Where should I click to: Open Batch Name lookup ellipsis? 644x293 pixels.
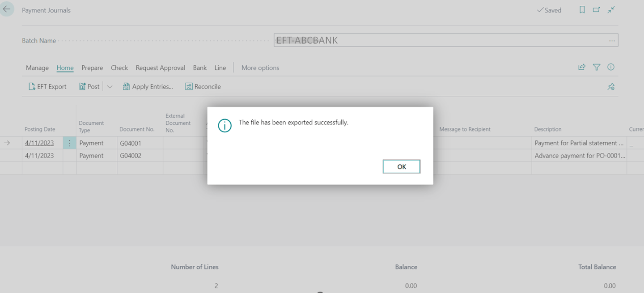pyautogui.click(x=612, y=41)
